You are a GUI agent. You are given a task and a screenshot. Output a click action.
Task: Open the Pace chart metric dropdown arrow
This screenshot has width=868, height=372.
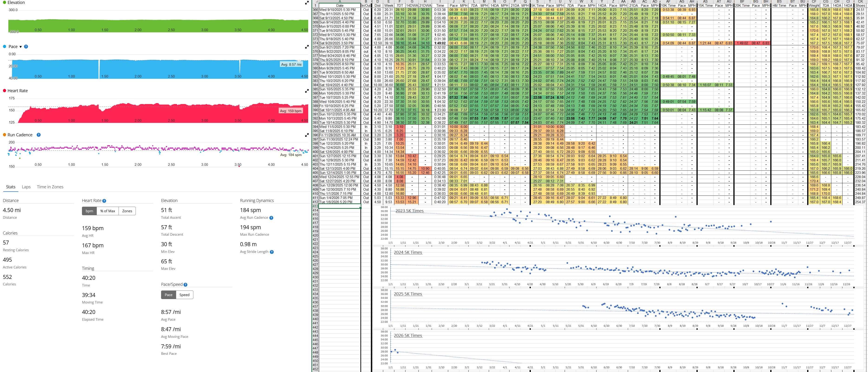point(21,47)
